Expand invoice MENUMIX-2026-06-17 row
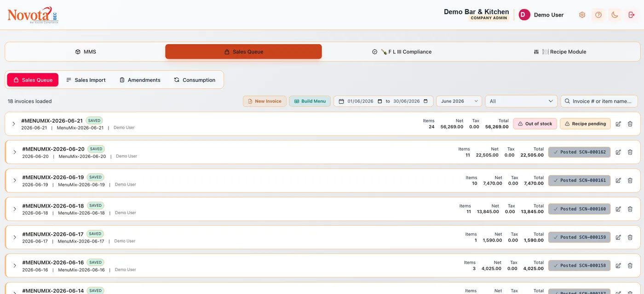The image size is (644, 294). click(15, 237)
